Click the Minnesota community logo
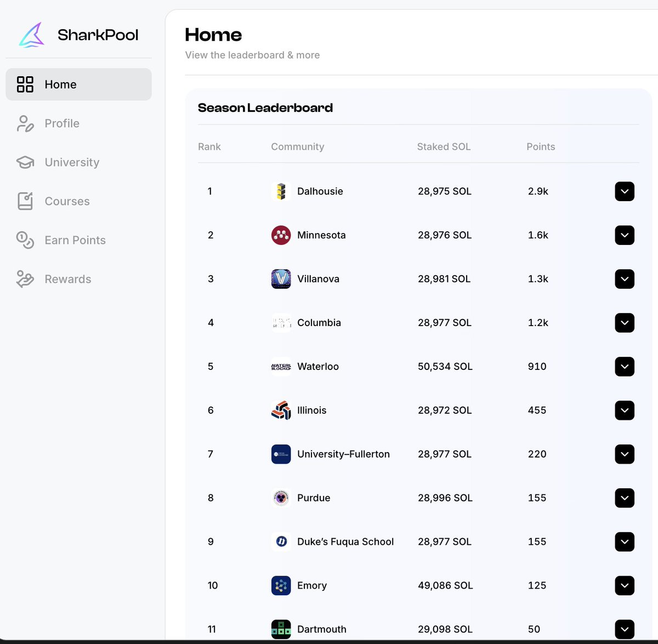The image size is (658, 644). pyautogui.click(x=281, y=235)
